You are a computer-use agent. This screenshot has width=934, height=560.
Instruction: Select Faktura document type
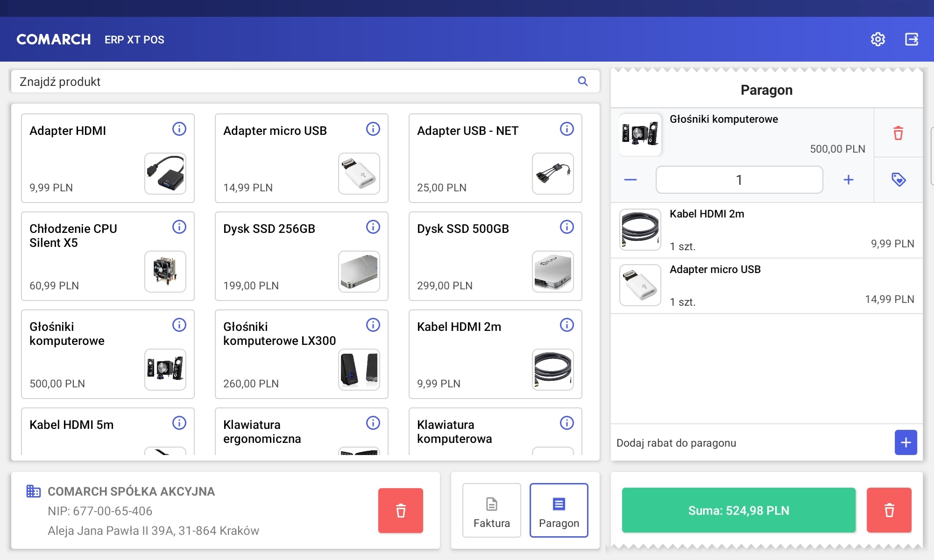[491, 510]
